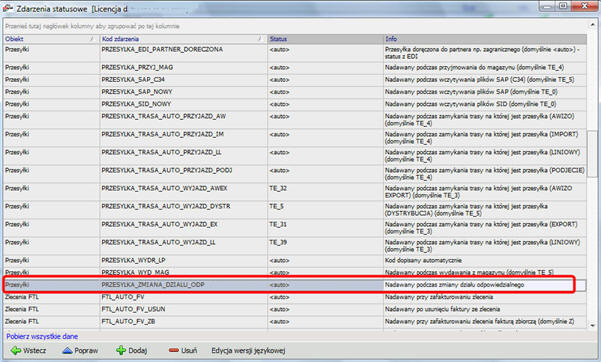Select row PRZESYLKA_TRASA_AUTO_PRZYJAZD_PODJ
Image resolution: width=601 pixels, height=362 pixels.
[x=295, y=174]
